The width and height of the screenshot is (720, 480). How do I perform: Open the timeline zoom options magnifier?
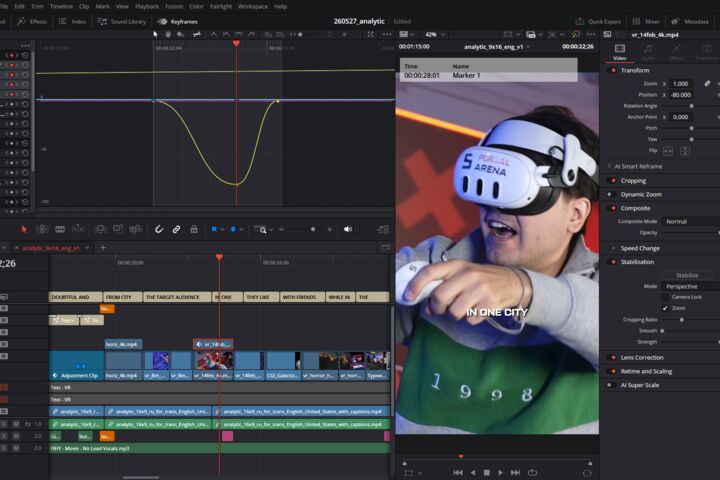coord(261,229)
